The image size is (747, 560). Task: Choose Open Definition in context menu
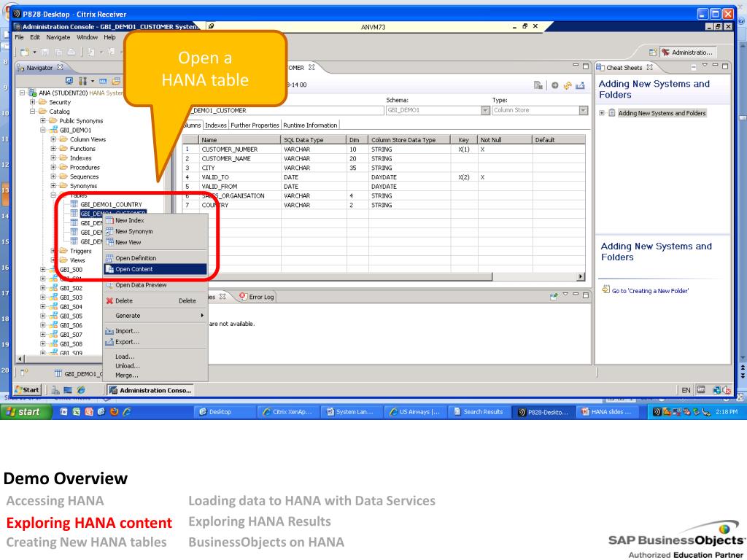tap(156, 258)
